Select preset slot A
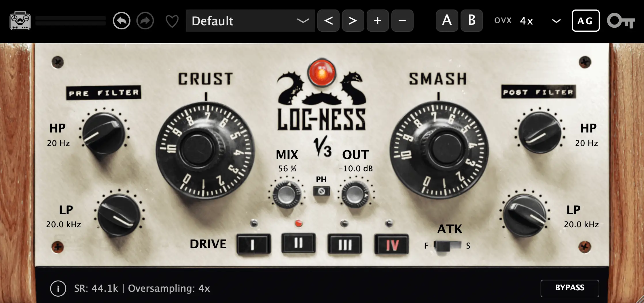 pyautogui.click(x=447, y=21)
